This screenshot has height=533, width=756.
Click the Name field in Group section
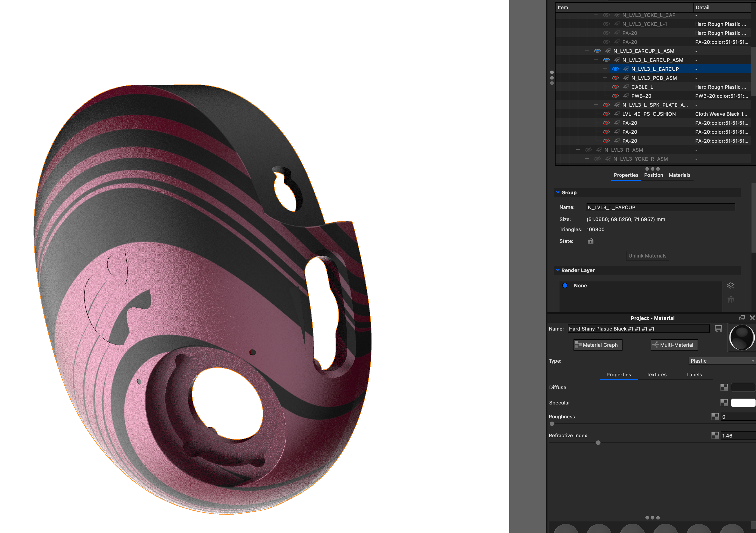coord(660,207)
